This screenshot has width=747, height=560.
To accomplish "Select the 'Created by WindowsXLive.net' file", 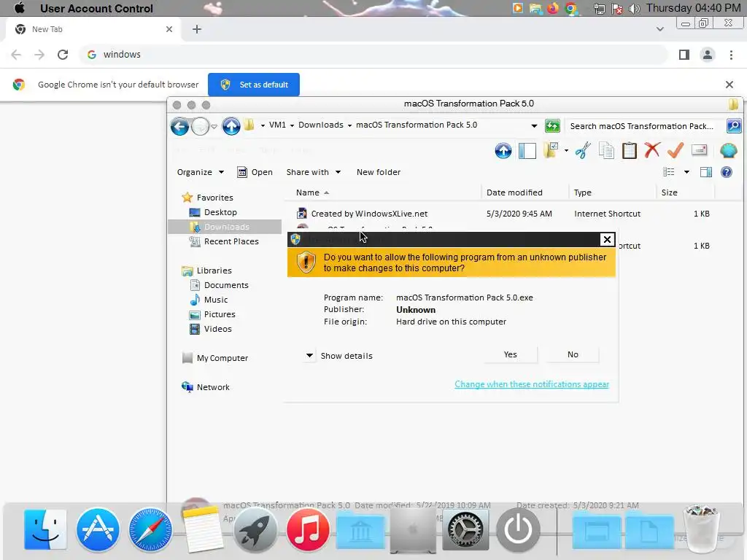I will tap(369, 214).
